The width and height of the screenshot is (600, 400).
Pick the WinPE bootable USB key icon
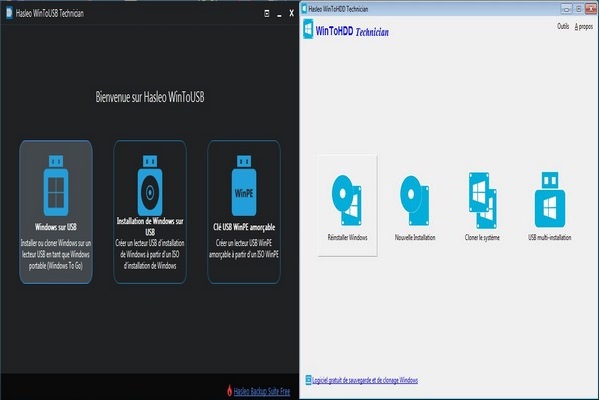pos(244,185)
